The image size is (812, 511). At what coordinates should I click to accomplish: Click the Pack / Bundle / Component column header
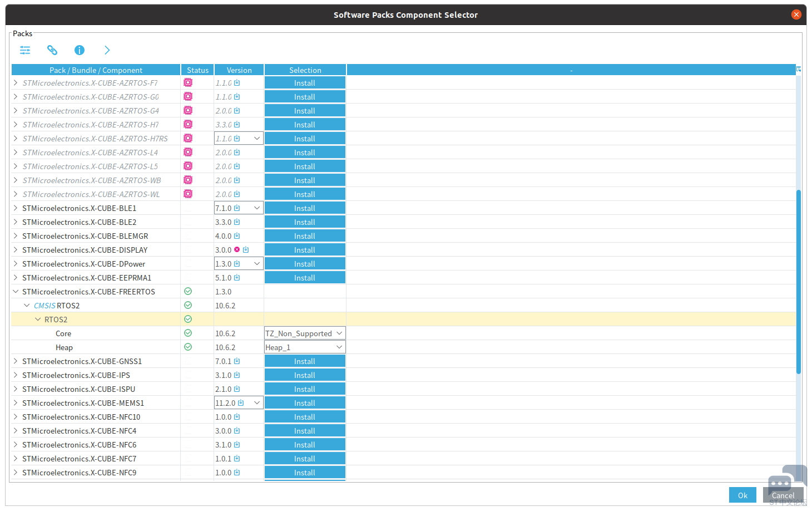96,70
